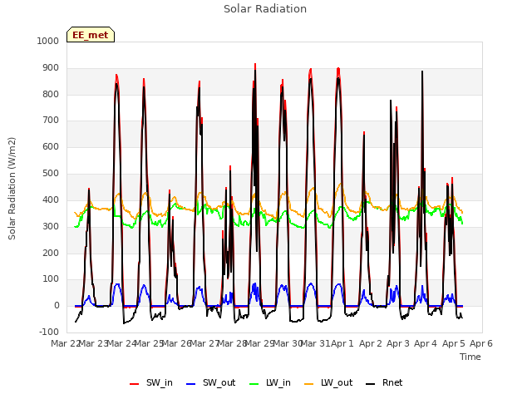This screenshot has height=399, width=532.
Task: Click the Solar Radiation chart title
Action: pyautogui.click(x=265, y=9)
